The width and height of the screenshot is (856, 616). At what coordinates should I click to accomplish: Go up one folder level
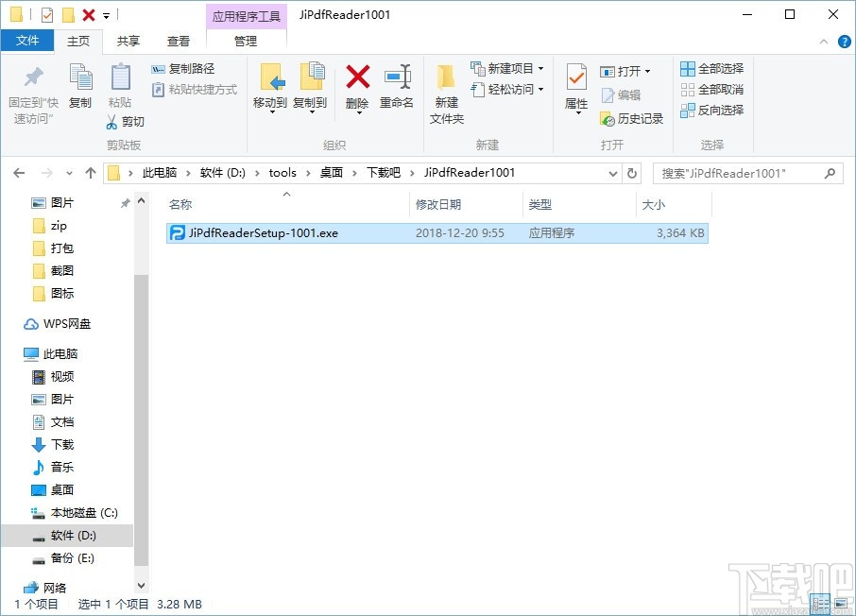click(91, 173)
